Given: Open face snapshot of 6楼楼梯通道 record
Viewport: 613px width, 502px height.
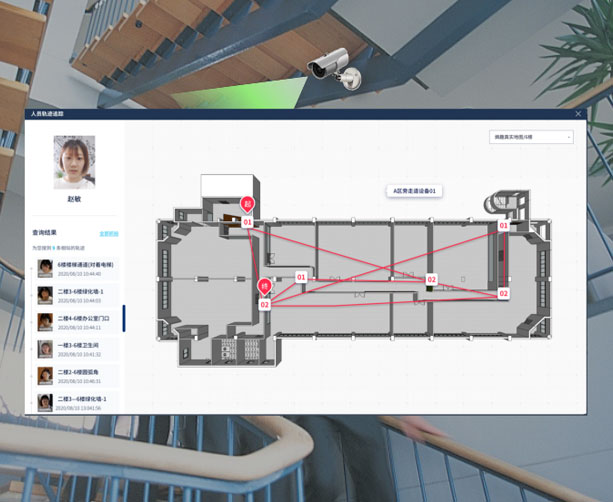Looking at the screenshot, I should coord(45,269).
